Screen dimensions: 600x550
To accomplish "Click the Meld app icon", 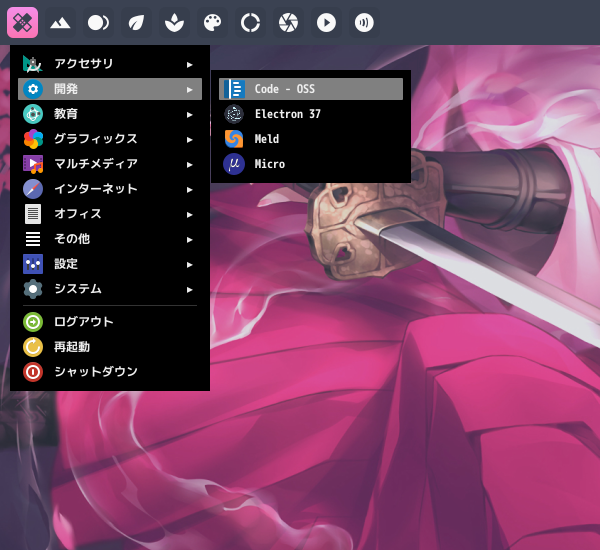I will (x=234, y=139).
